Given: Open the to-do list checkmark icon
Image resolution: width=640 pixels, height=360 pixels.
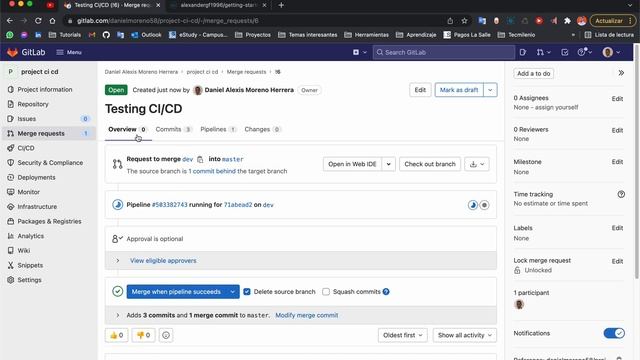Looking at the screenshot, I should point(564,52).
